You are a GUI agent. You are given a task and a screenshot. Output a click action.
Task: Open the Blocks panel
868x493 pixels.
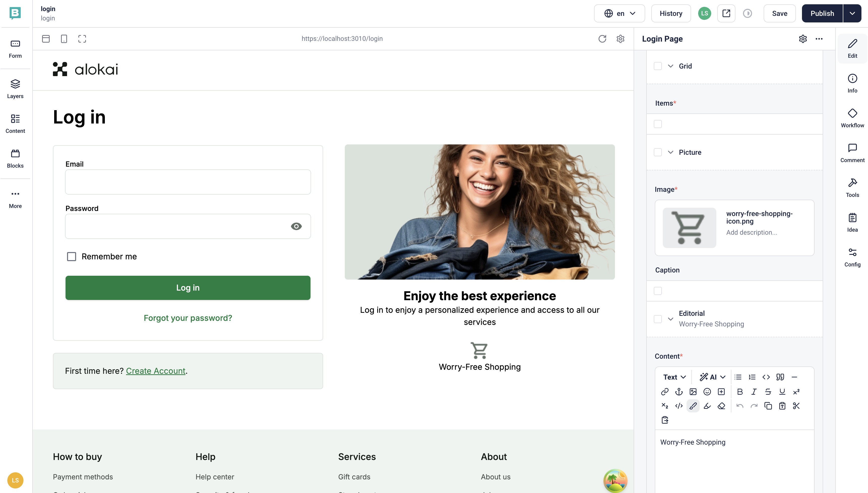pyautogui.click(x=15, y=159)
